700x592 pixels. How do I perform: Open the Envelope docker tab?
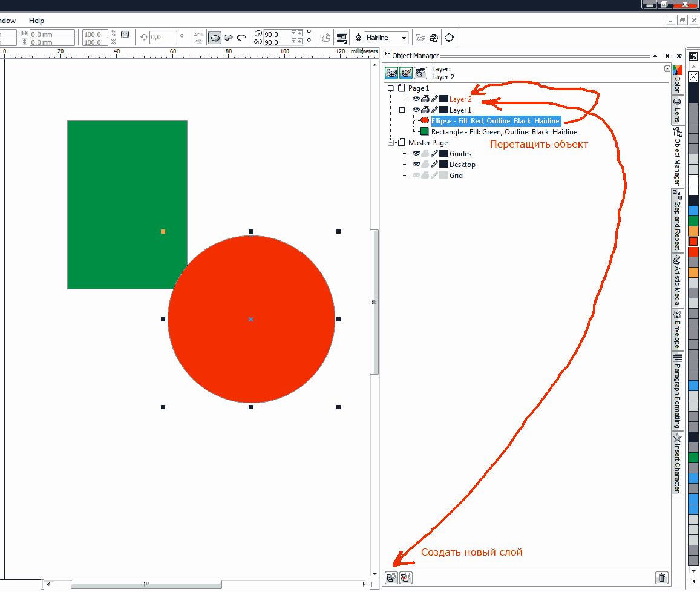tap(677, 330)
